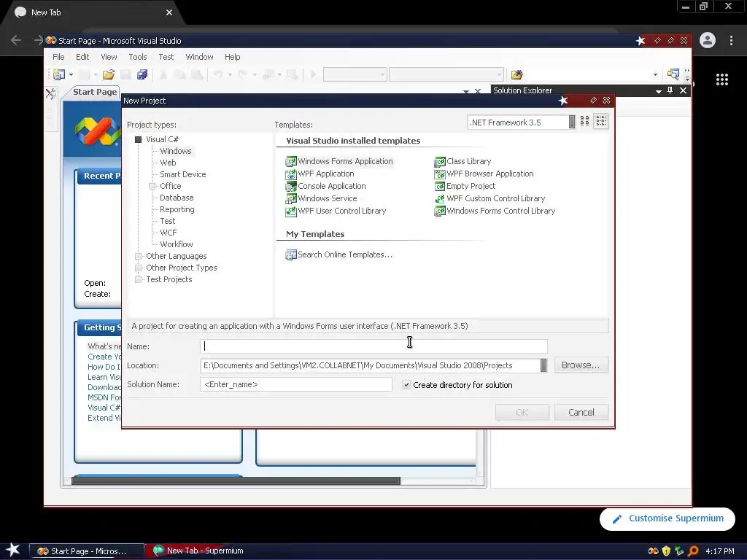
Task: Open the Location path dropdown
Action: (x=543, y=365)
